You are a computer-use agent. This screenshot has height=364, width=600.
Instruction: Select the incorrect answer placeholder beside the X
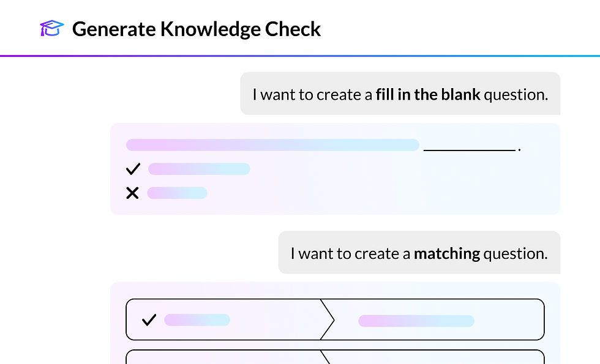tap(178, 193)
